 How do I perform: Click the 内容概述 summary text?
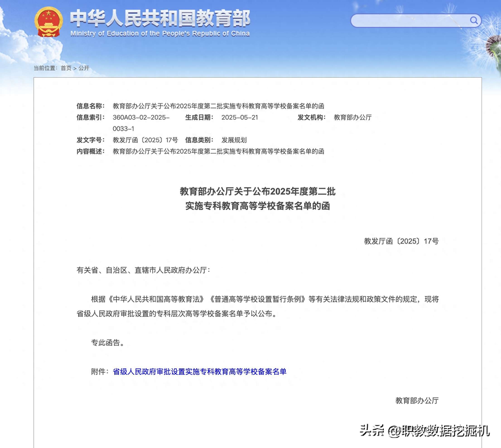(218, 151)
